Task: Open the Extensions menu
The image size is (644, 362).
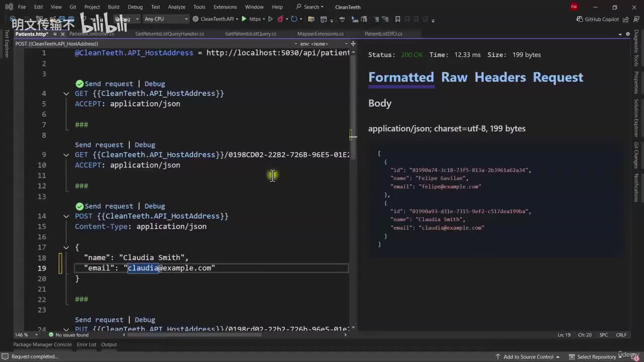Action: tap(225, 7)
